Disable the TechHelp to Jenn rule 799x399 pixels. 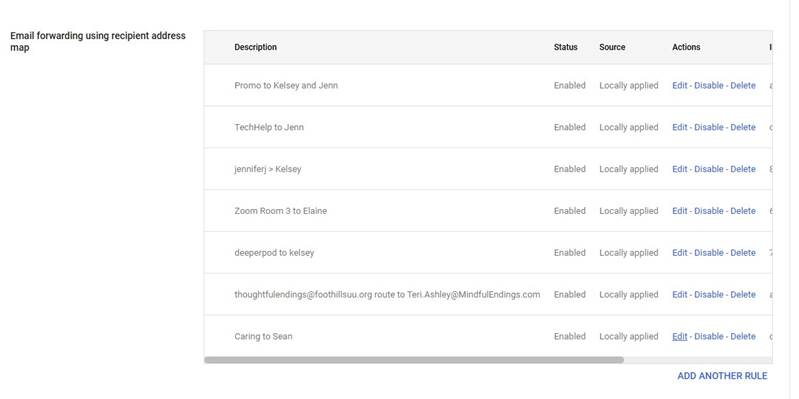tap(708, 127)
